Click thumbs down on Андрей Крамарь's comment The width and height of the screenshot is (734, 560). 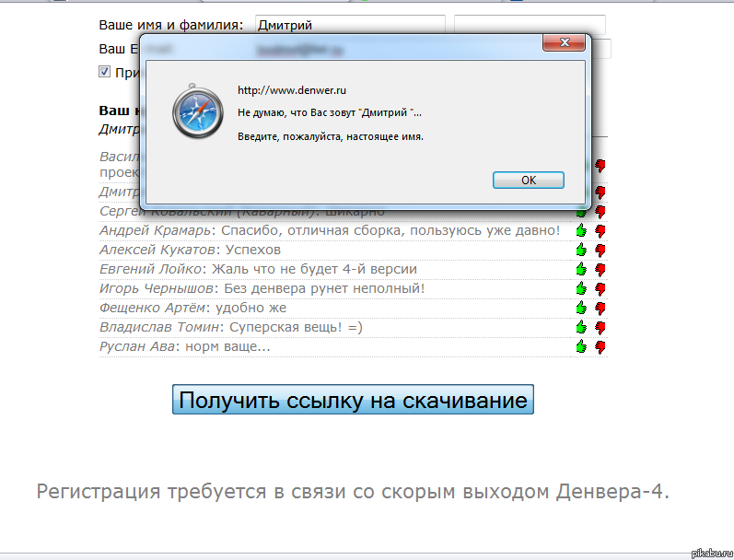[600, 230]
